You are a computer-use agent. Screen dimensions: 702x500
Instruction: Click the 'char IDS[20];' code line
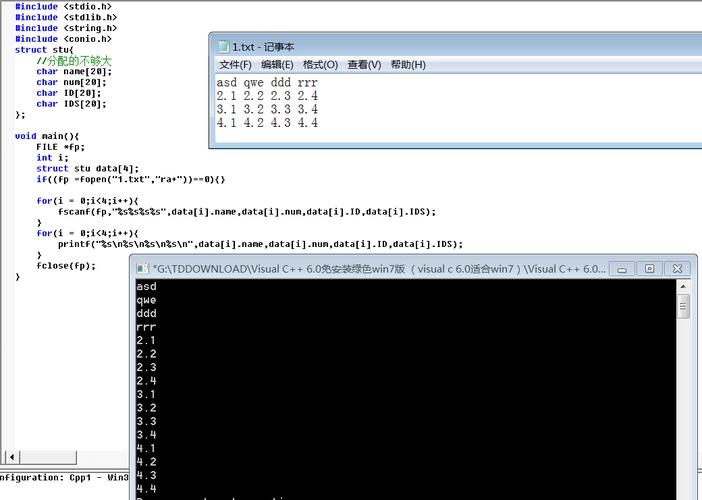point(71,104)
